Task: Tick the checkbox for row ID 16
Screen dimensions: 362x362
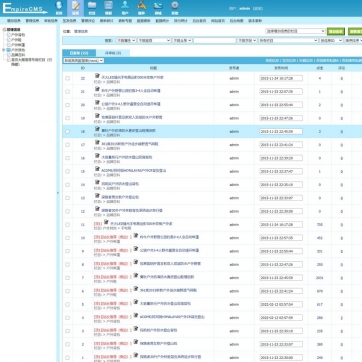Action: [x=68, y=158]
